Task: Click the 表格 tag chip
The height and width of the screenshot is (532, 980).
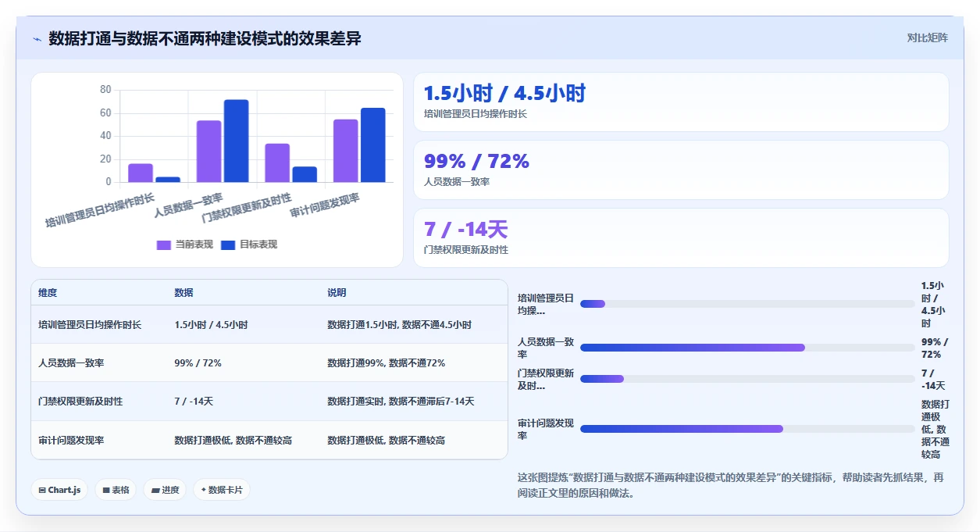Action: point(116,490)
